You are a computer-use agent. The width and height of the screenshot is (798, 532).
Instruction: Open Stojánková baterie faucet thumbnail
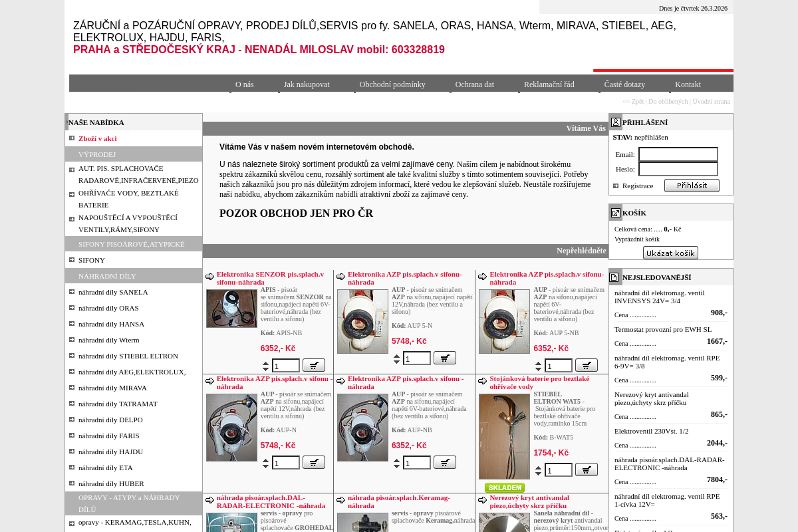click(504, 436)
